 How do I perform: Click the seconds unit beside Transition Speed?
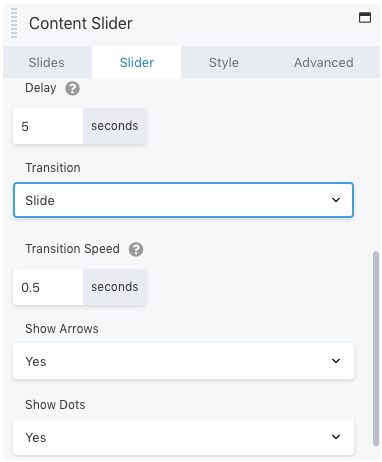coord(115,287)
